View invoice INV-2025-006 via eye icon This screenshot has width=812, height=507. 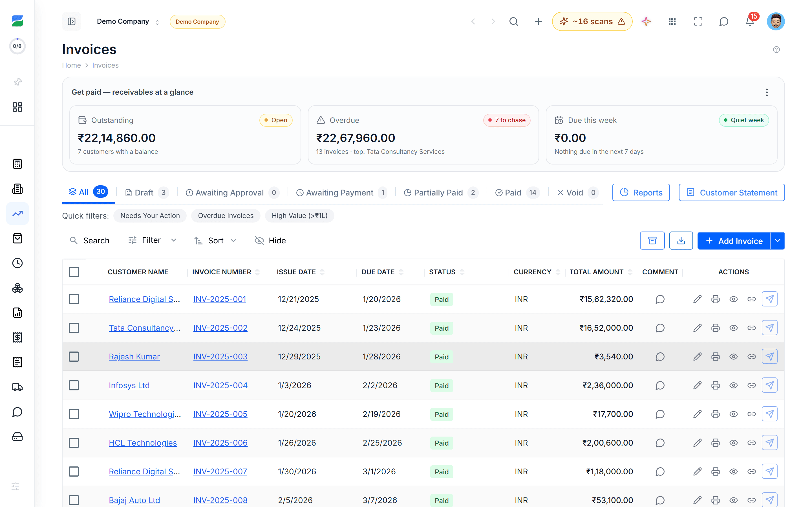(734, 443)
